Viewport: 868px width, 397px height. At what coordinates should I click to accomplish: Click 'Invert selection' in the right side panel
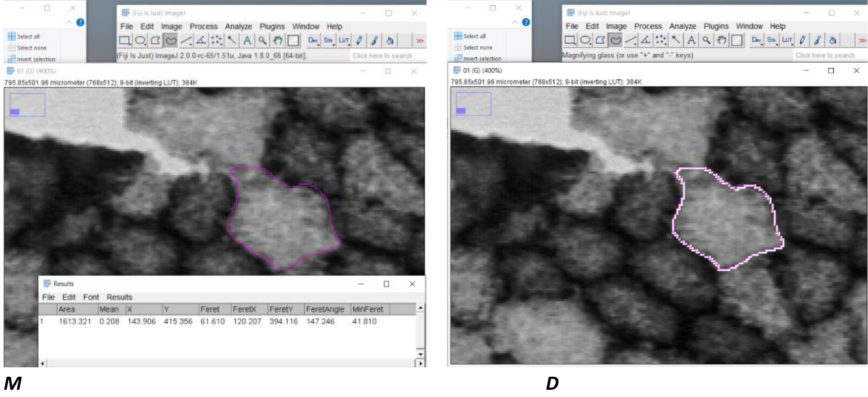pyautogui.click(x=482, y=59)
